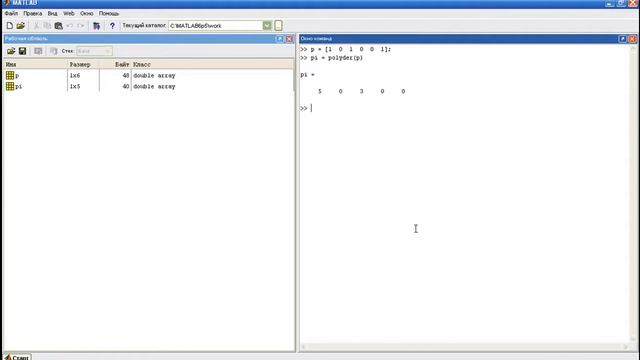Click the Redo arrow in the toolbar
This screenshot has width=640, height=360.
click(x=80, y=26)
